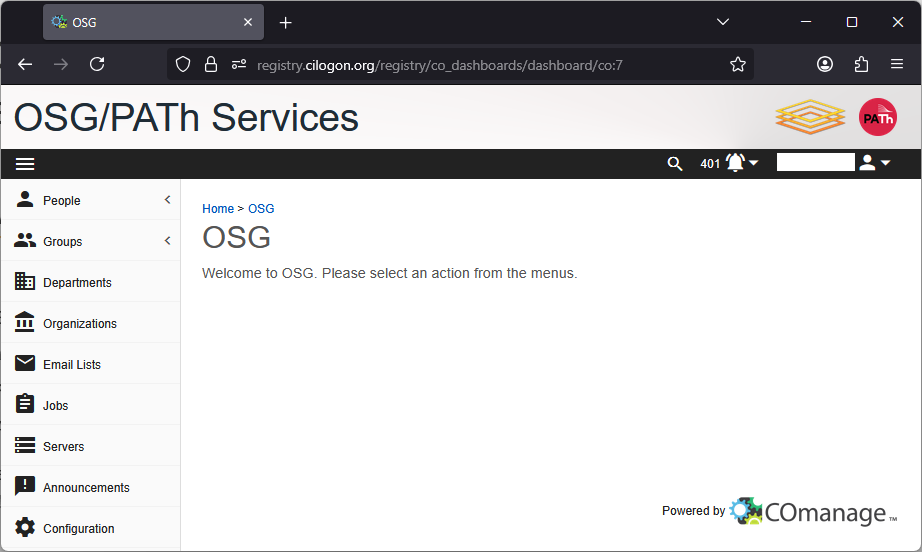Click the browser forward arrow
Viewport: 922px width, 552px height.
(61, 64)
